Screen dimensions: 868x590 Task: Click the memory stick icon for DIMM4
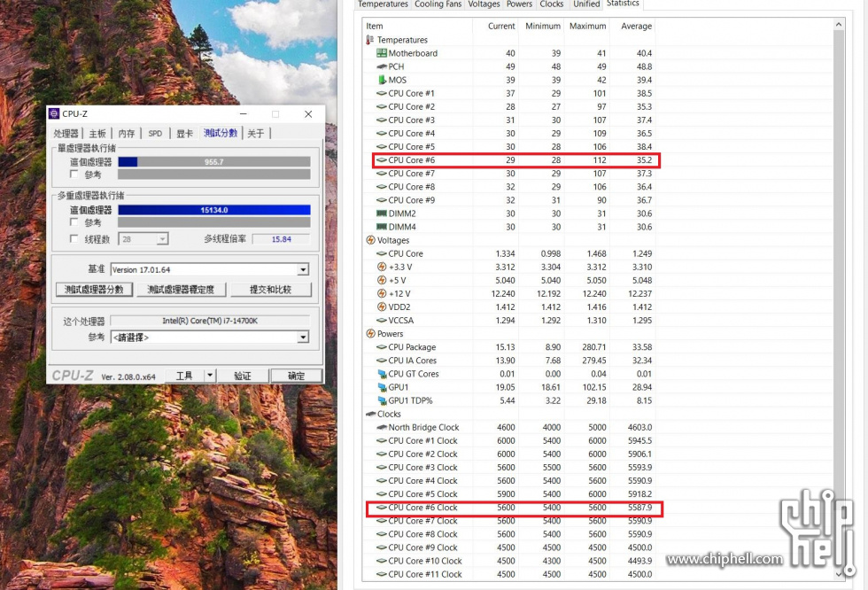point(382,227)
